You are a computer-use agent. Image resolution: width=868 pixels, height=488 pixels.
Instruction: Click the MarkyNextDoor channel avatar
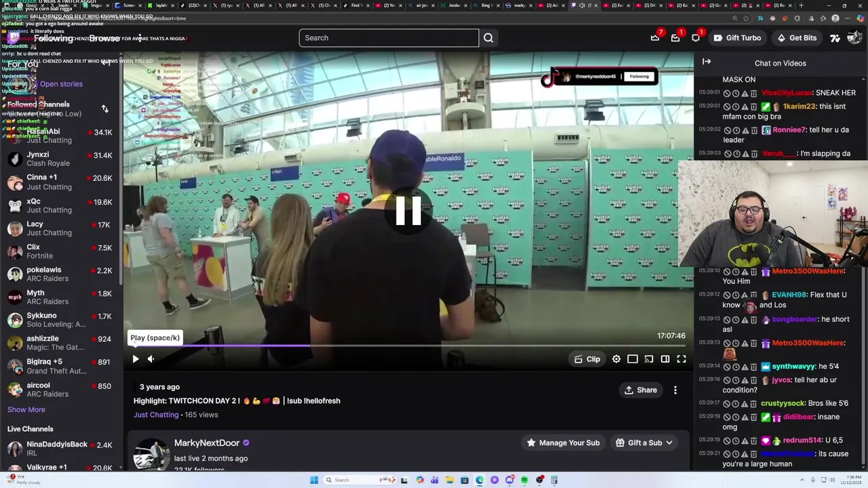[x=151, y=454]
